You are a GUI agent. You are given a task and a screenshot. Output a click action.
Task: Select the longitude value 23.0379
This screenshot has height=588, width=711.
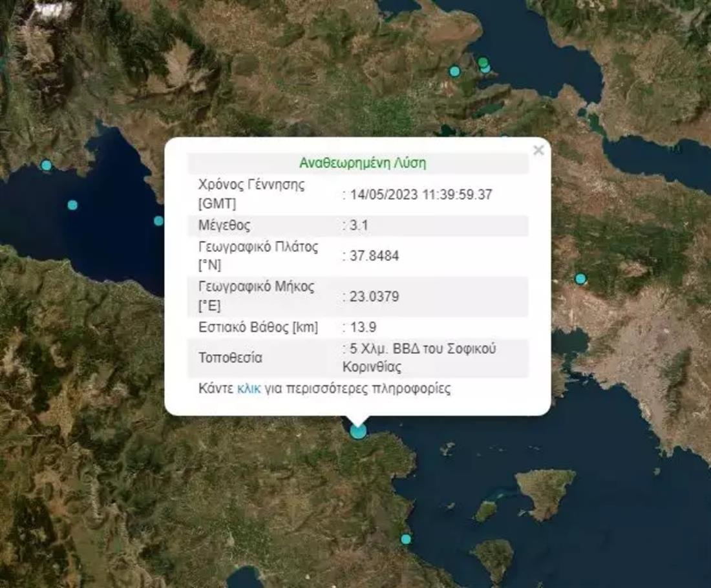click(x=372, y=297)
